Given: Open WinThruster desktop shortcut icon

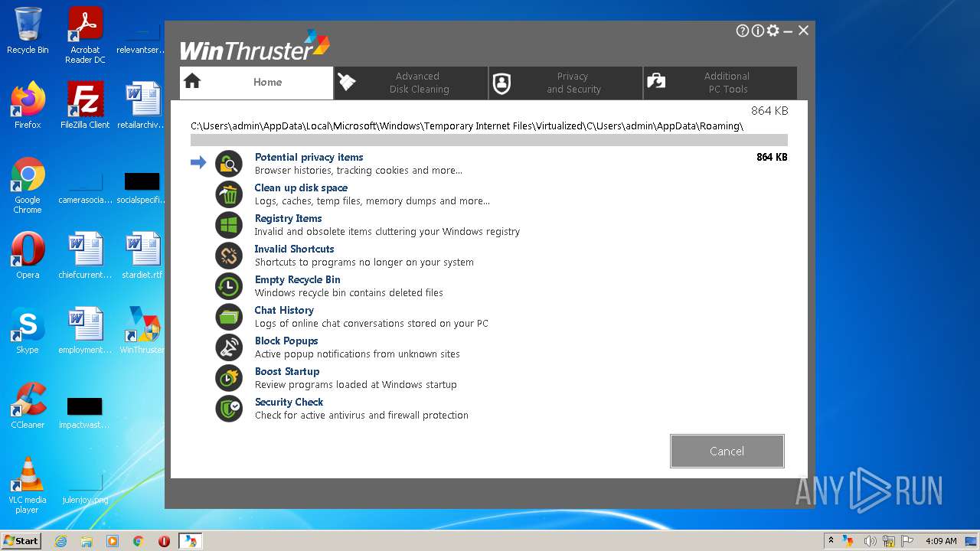Looking at the screenshot, I should pyautogui.click(x=143, y=331).
